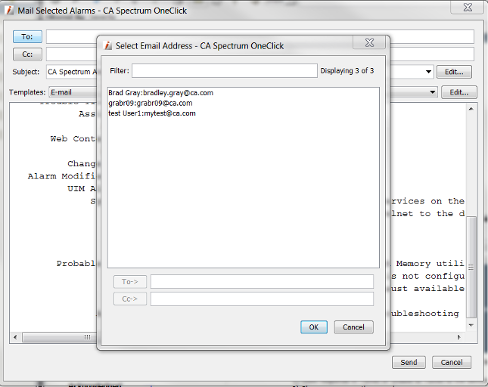488x387 pixels.
Task: Open the Templates dropdown arrow
Action: (432, 92)
